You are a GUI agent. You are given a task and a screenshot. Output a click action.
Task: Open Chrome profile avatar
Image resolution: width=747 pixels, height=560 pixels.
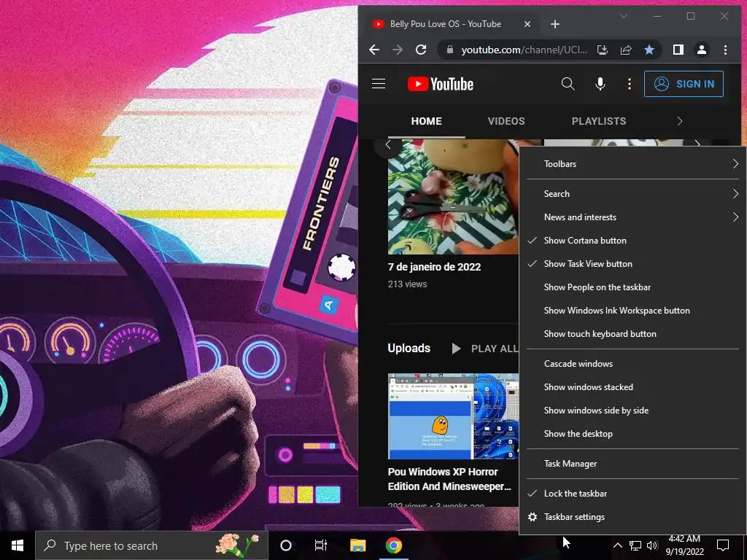point(702,50)
